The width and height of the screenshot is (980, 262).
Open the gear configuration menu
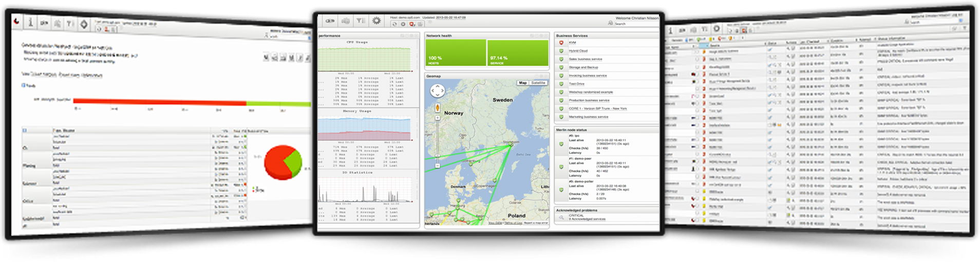376,21
